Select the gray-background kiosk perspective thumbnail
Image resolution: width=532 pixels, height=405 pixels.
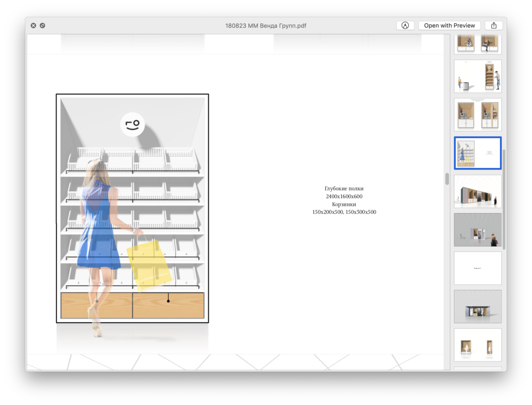(x=477, y=230)
